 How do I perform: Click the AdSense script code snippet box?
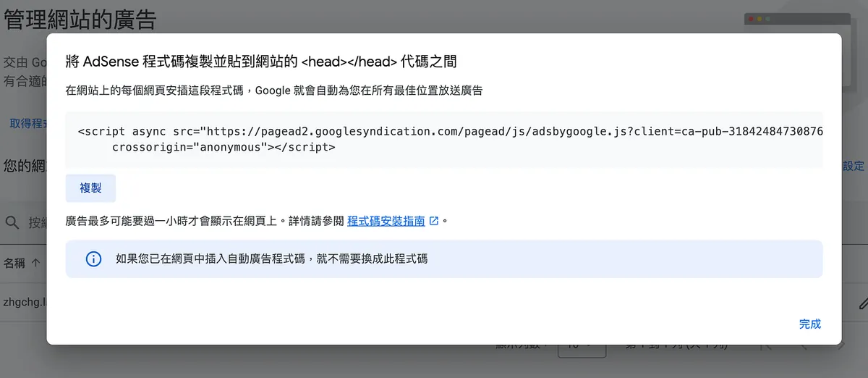point(443,139)
